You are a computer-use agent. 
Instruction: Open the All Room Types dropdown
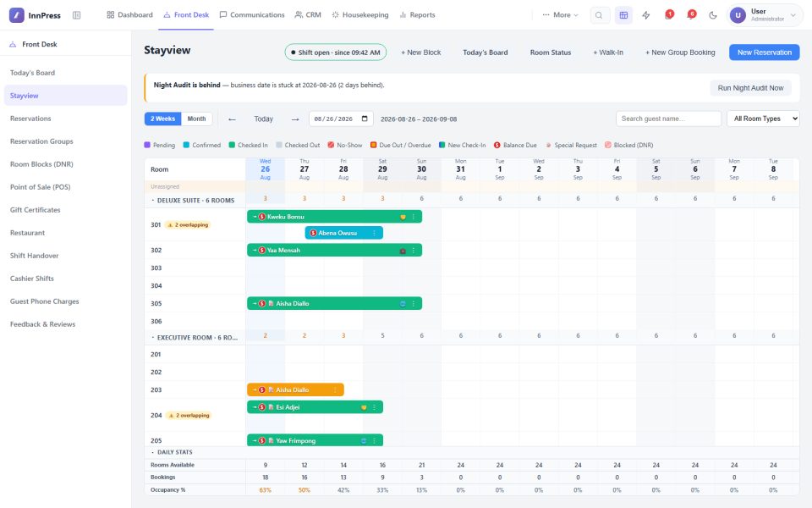[x=763, y=119]
